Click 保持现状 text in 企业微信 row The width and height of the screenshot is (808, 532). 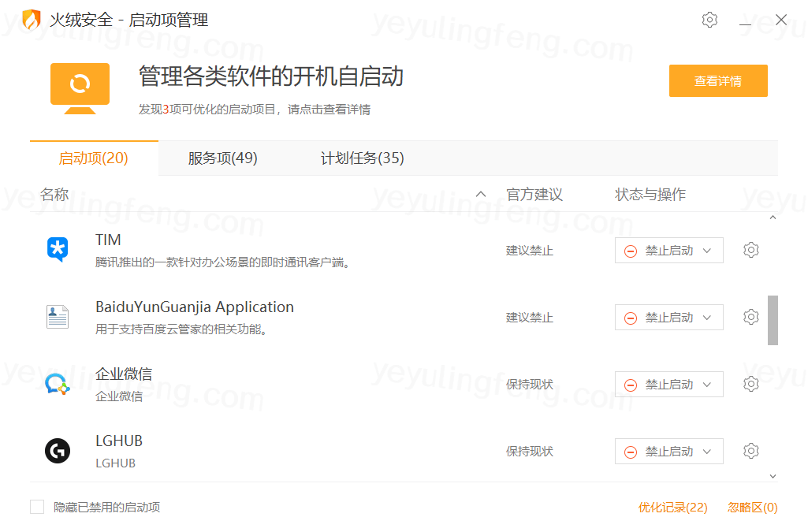[530, 384]
